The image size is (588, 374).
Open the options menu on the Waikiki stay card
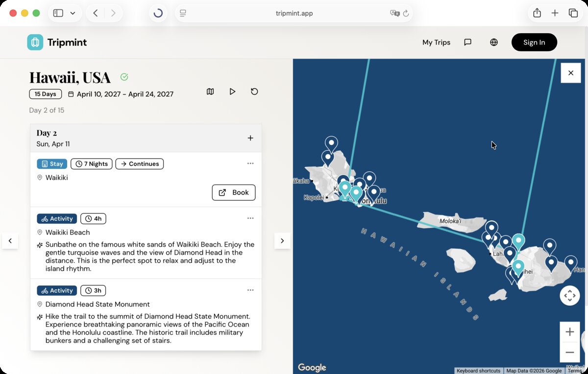(x=250, y=163)
